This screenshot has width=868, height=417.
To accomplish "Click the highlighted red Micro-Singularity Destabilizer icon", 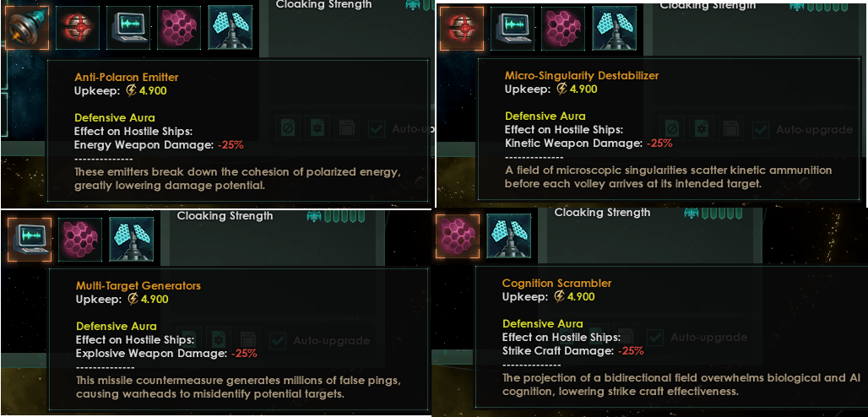I will [x=462, y=28].
